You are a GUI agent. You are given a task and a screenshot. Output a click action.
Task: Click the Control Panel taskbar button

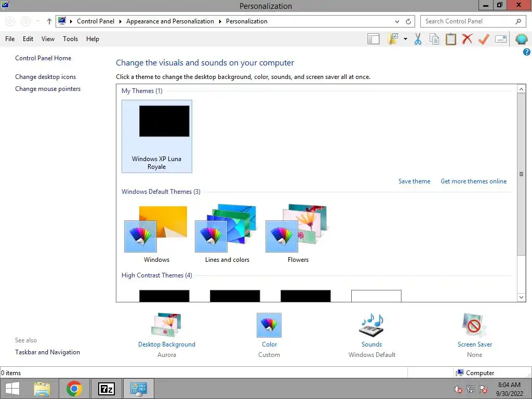pyautogui.click(x=138, y=389)
